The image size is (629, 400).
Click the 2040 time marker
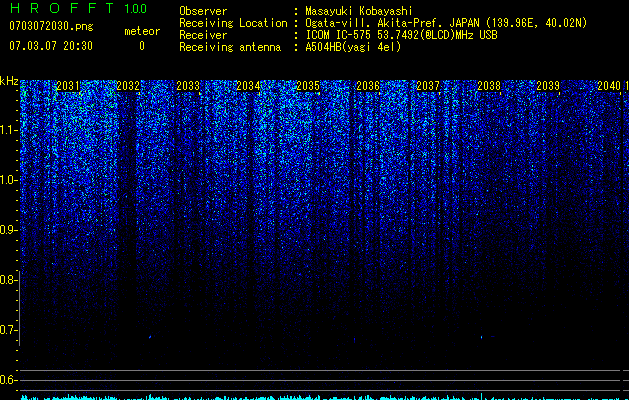coord(609,86)
